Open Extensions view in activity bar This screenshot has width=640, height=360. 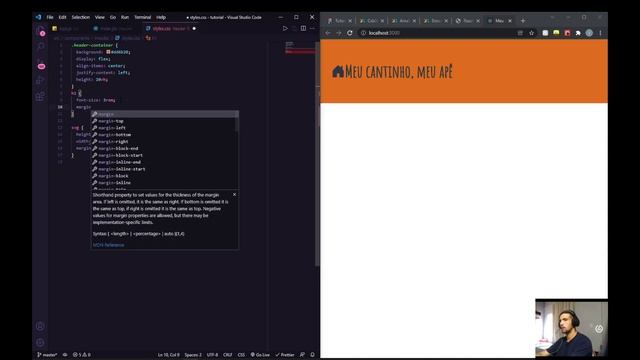point(41,96)
